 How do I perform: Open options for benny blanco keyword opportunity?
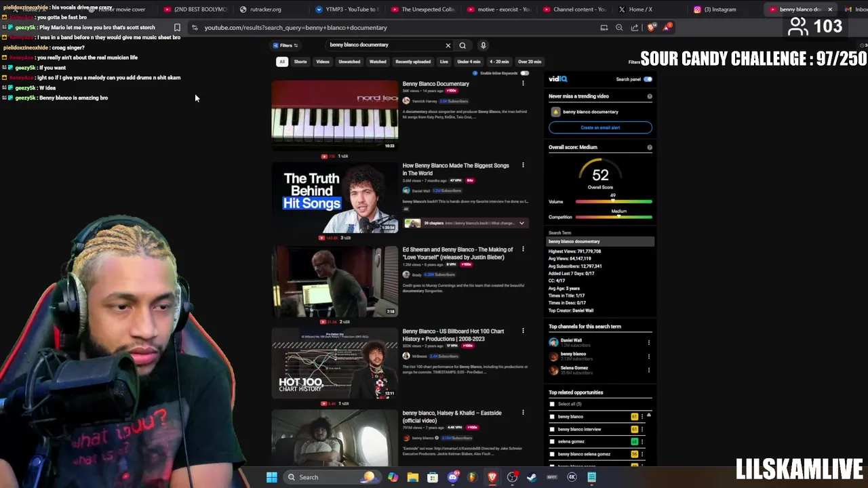642,417
